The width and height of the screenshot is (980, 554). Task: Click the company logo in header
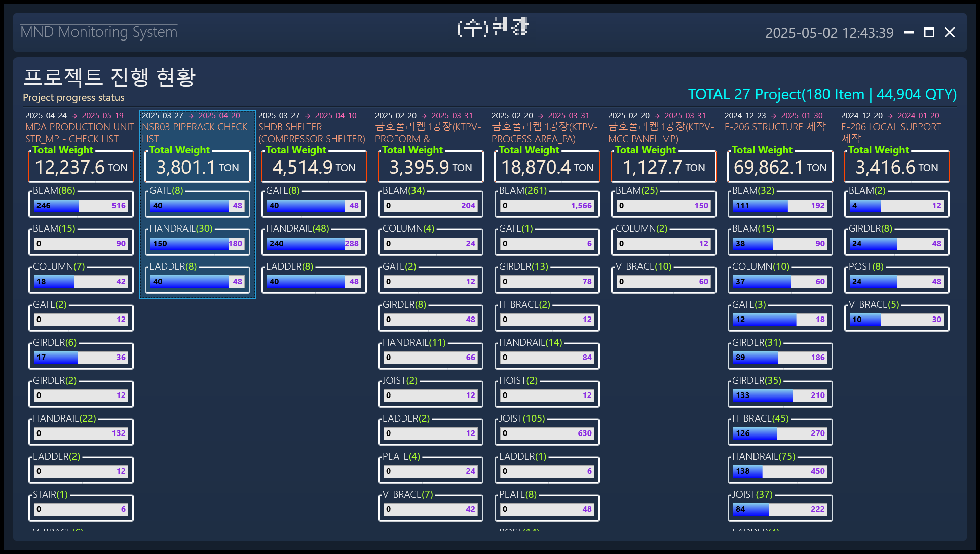tap(493, 27)
